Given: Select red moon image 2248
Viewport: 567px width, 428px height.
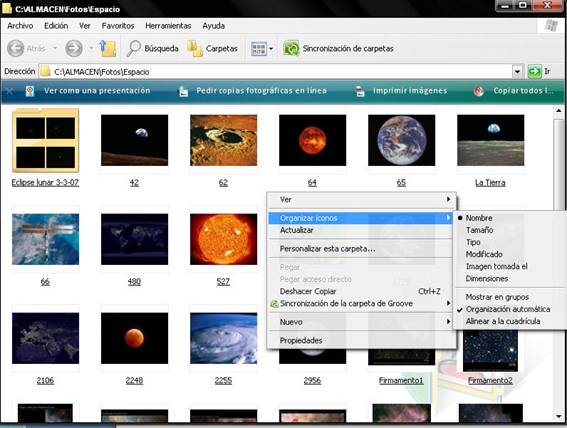Looking at the screenshot, I should (x=134, y=338).
